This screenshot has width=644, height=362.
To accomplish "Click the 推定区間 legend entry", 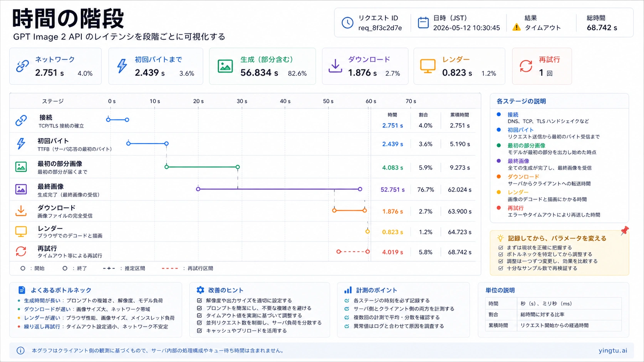I will (124, 269).
